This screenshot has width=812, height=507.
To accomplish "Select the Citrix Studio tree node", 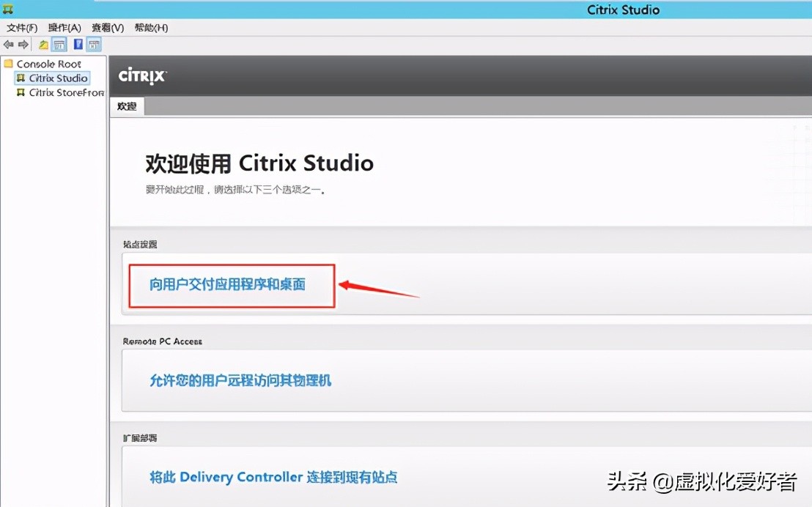I will 58,78.
